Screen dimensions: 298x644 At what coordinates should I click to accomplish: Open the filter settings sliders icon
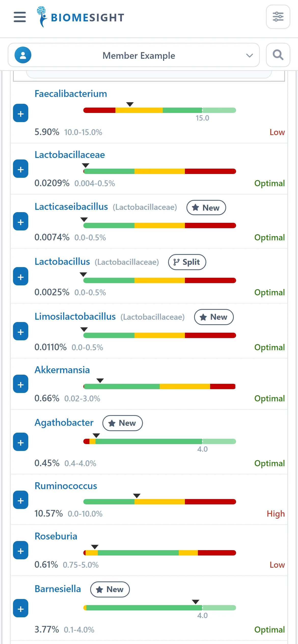278,17
